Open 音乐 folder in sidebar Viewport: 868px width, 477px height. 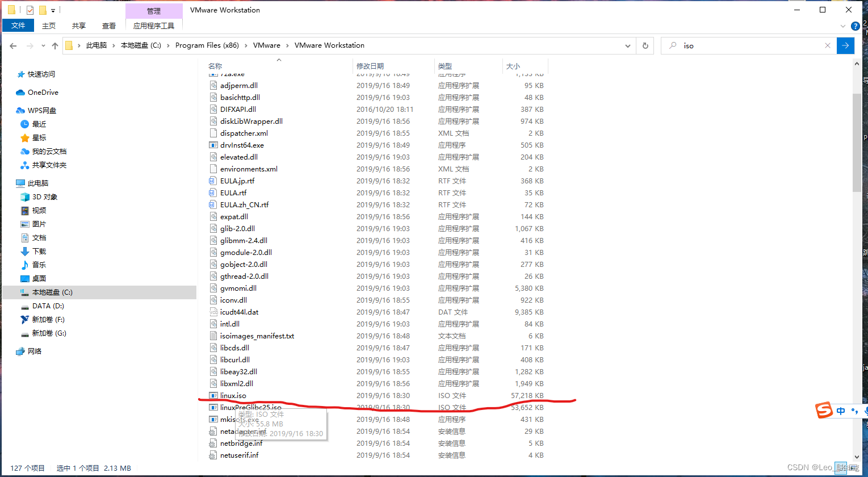(x=39, y=265)
